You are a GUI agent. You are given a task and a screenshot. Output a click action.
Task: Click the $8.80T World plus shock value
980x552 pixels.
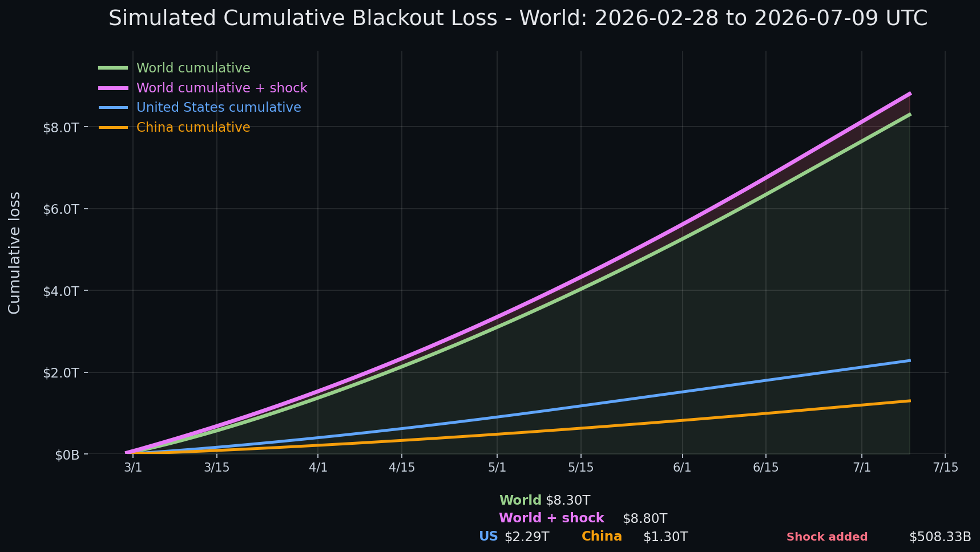click(645, 519)
